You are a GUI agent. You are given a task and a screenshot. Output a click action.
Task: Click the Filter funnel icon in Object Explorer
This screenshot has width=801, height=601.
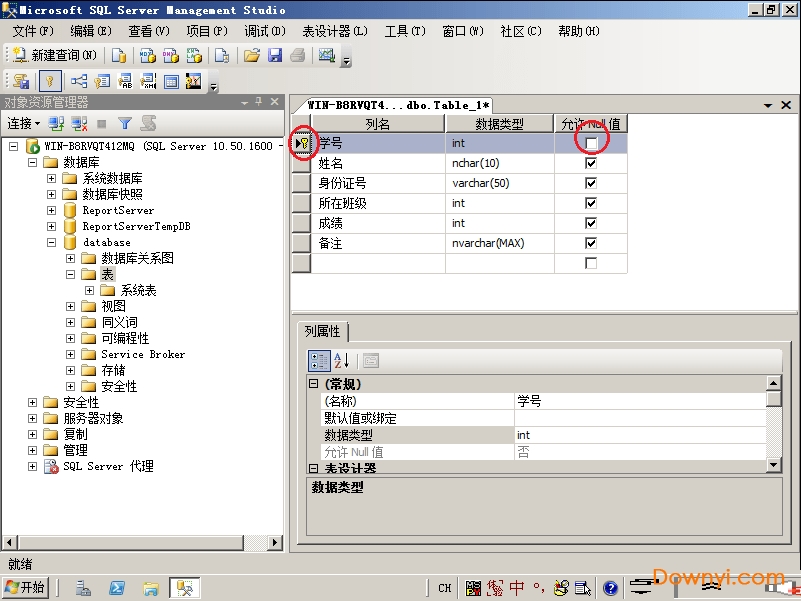tap(125, 124)
